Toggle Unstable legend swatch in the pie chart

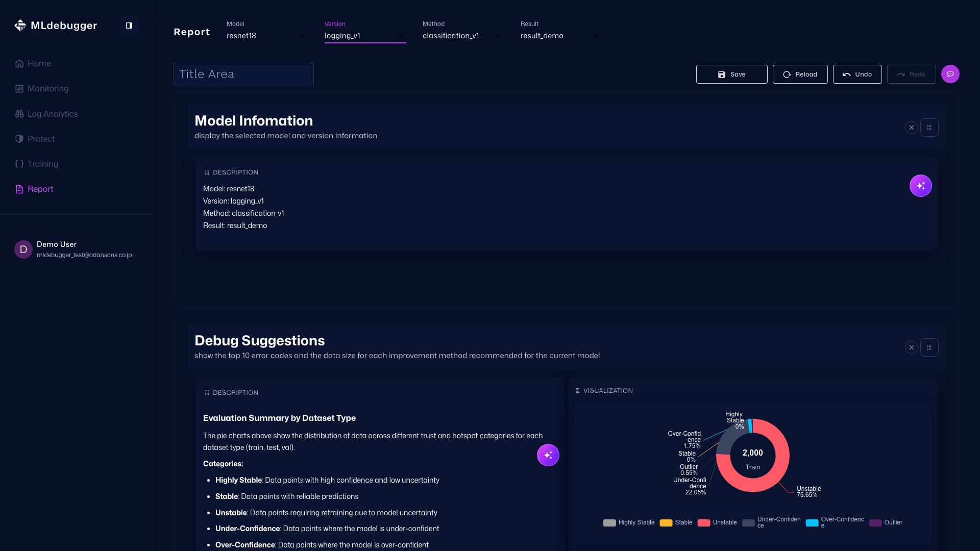[704, 523]
